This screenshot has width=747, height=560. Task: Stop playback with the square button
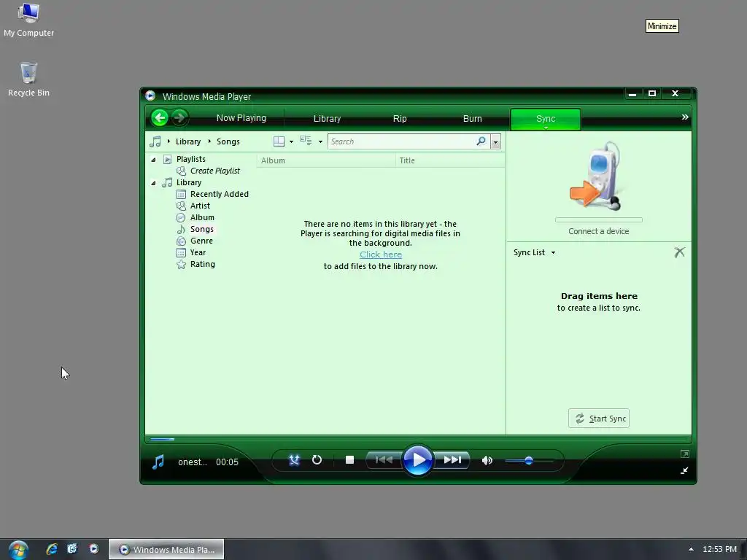click(x=349, y=459)
